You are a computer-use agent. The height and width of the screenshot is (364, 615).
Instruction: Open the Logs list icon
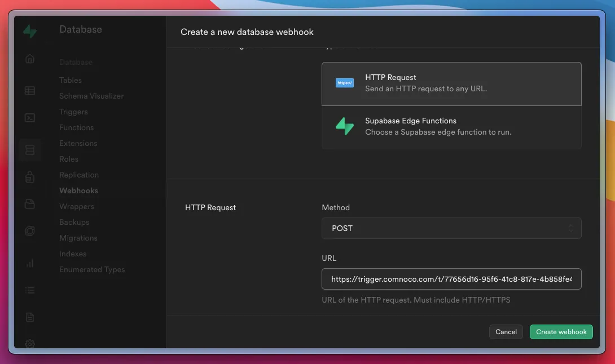click(30, 290)
